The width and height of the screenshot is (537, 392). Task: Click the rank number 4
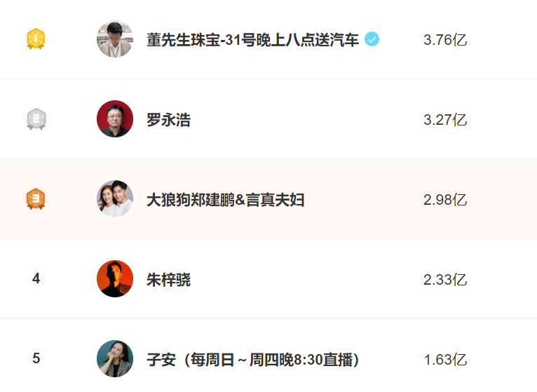point(36,279)
